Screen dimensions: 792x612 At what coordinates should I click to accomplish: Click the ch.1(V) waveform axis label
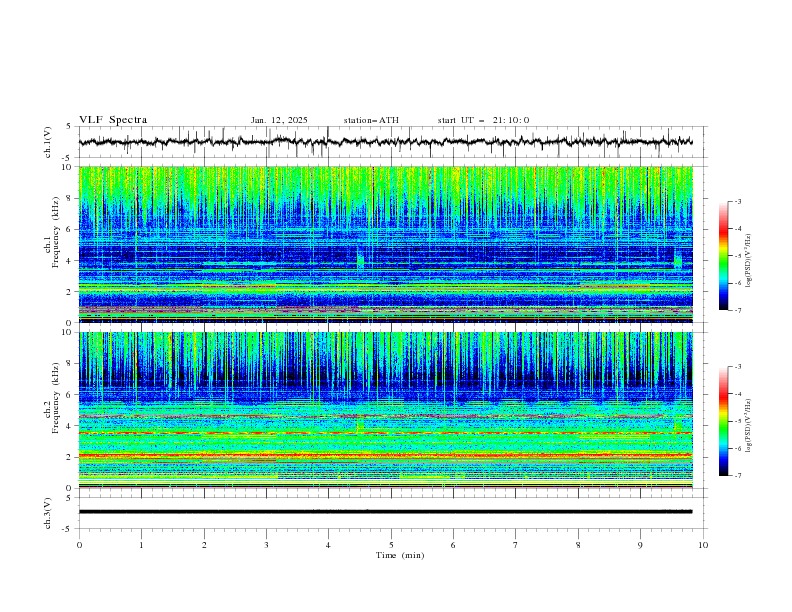pyautogui.click(x=48, y=142)
